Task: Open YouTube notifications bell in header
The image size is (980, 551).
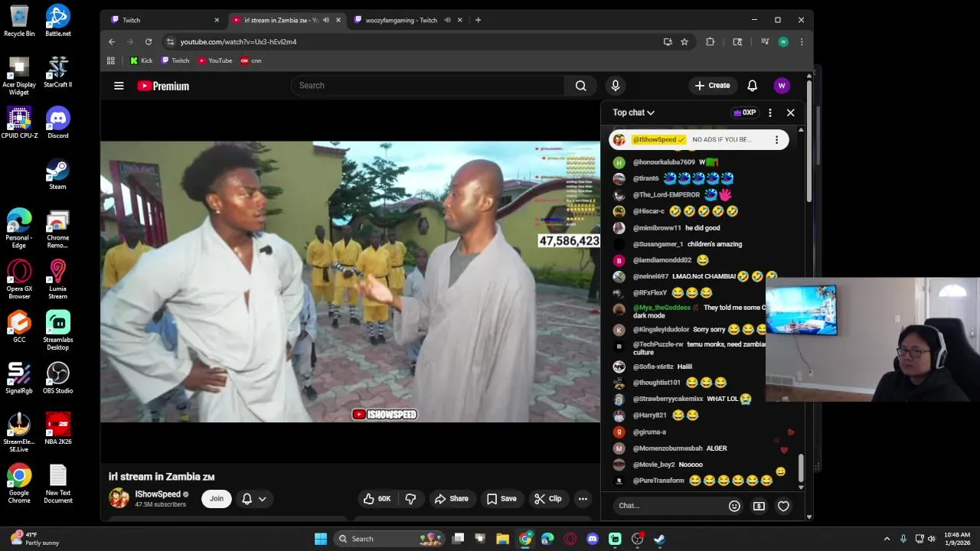Action: point(752,86)
